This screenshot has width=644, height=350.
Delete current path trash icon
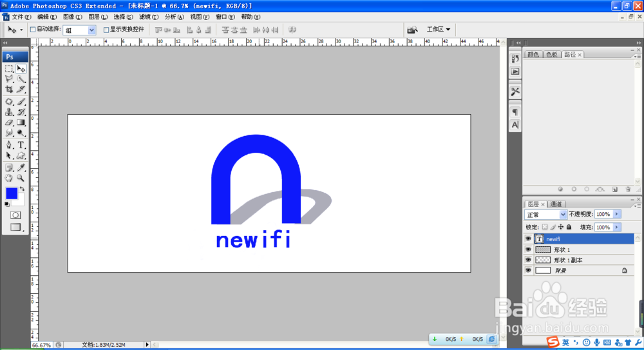pos(628,190)
